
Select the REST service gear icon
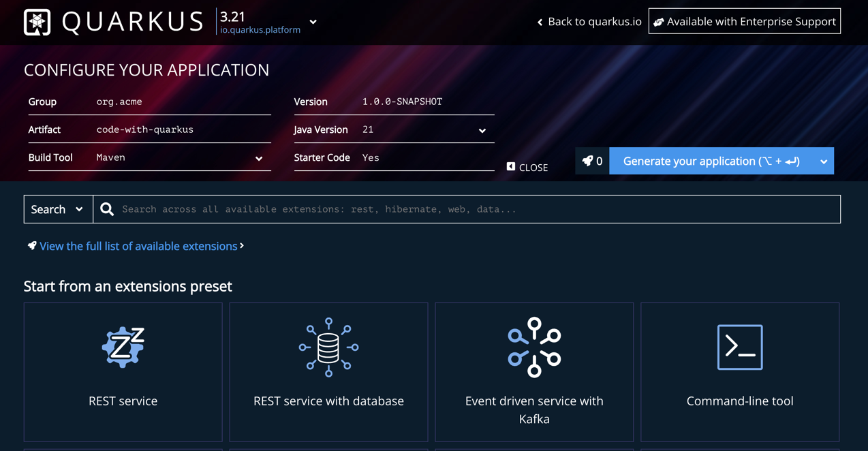point(123,347)
